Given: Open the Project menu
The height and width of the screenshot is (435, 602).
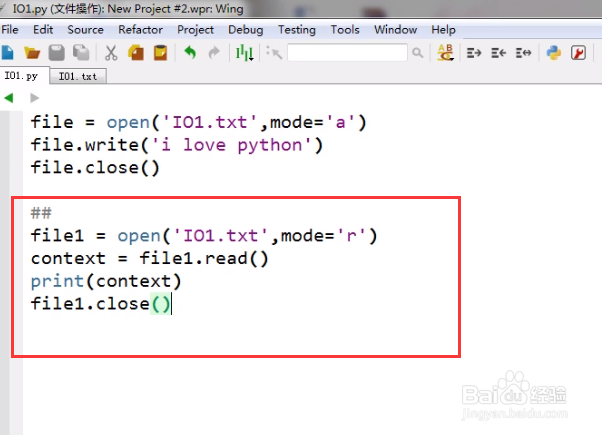Looking at the screenshot, I should click(195, 30).
